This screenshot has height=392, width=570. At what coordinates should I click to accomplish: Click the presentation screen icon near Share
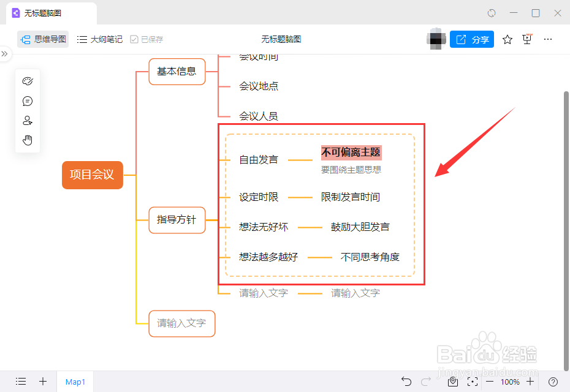coord(526,39)
